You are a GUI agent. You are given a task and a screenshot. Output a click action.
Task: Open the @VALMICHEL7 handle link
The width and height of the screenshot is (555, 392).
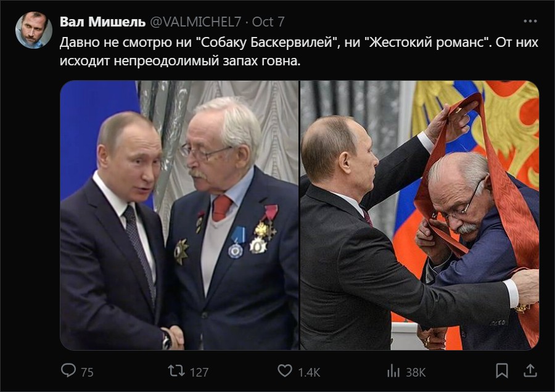tap(195, 22)
